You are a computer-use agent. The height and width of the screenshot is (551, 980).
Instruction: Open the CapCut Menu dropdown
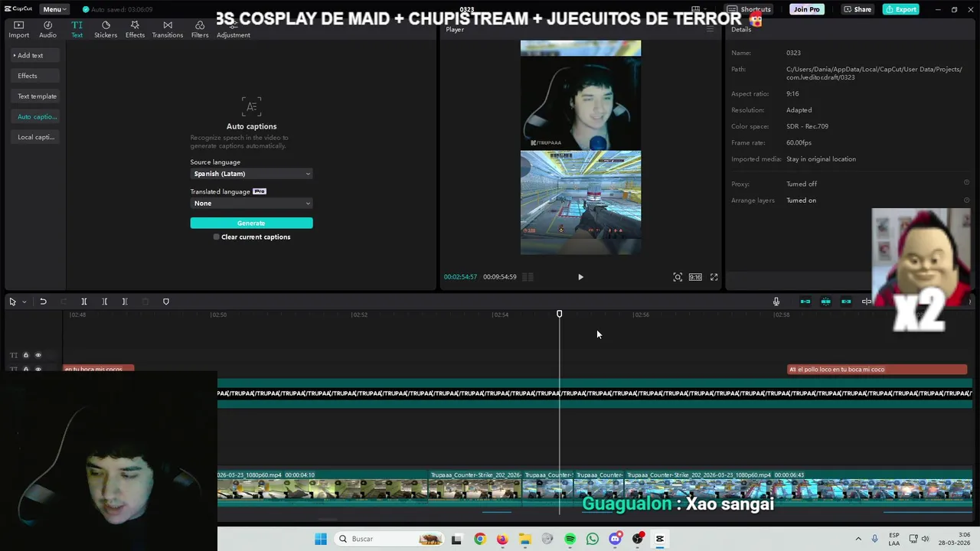(54, 9)
